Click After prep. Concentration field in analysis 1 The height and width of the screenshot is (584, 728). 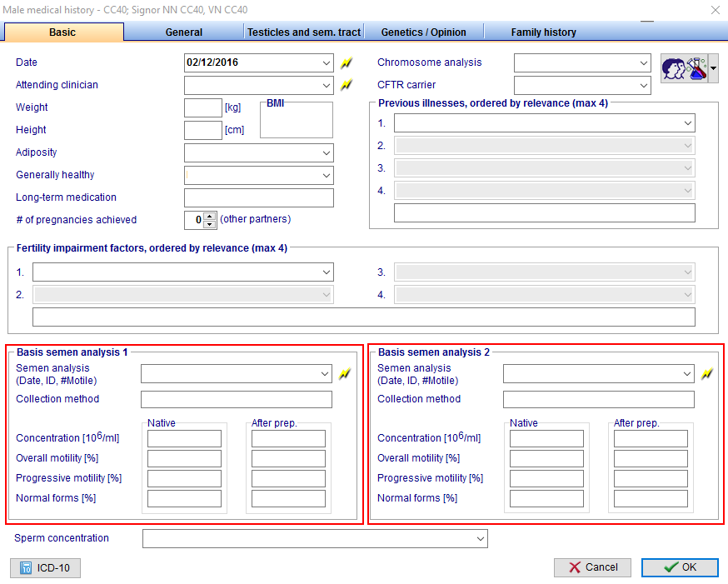click(288, 439)
